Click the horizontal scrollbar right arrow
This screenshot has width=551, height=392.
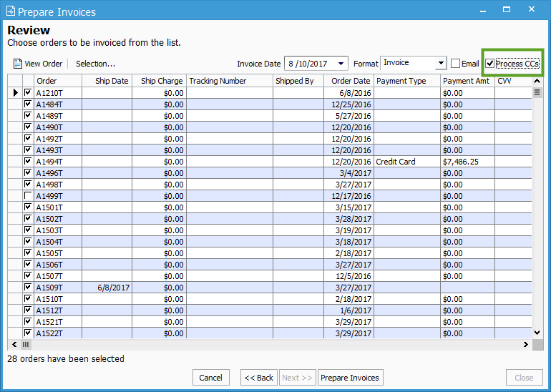tap(526, 345)
